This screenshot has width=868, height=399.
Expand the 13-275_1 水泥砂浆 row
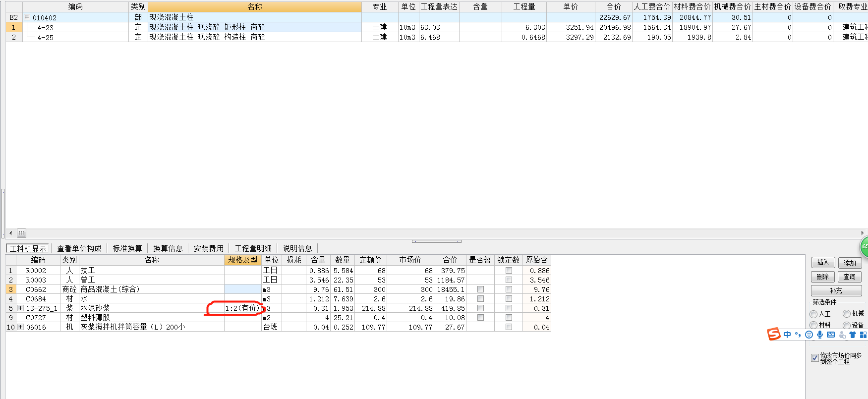point(21,308)
